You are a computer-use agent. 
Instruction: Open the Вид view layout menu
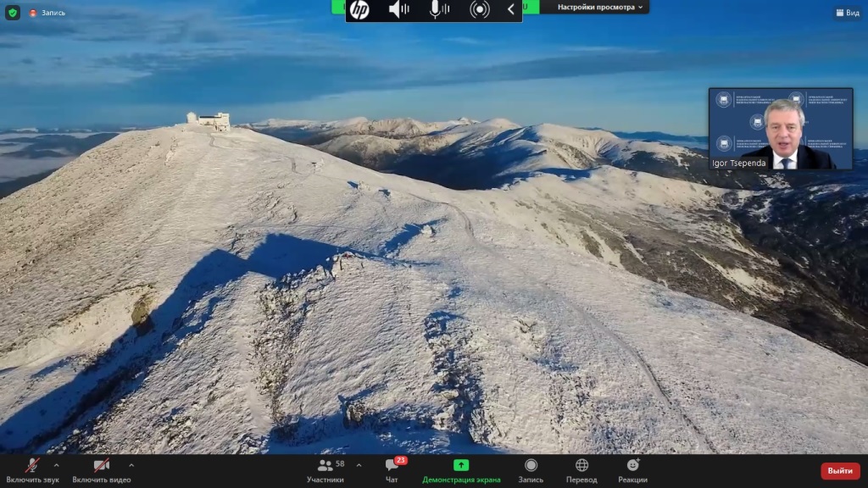coord(847,13)
